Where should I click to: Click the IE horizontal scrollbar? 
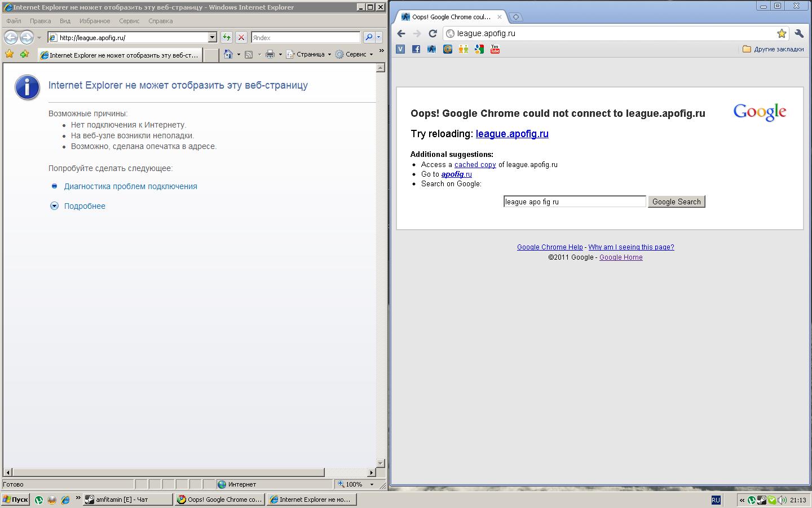(168, 472)
